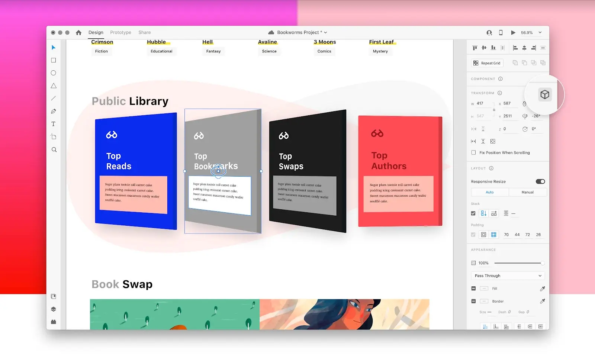Viewport: 595px width, 364px height.
Task: Open the Plugins panel
Action: (x=54, y=322)
